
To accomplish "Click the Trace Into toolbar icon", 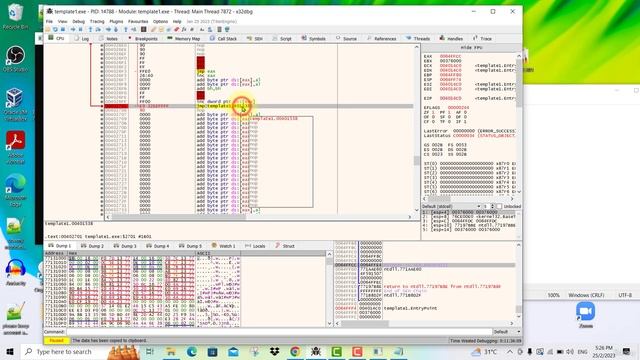I will point(108,29).
